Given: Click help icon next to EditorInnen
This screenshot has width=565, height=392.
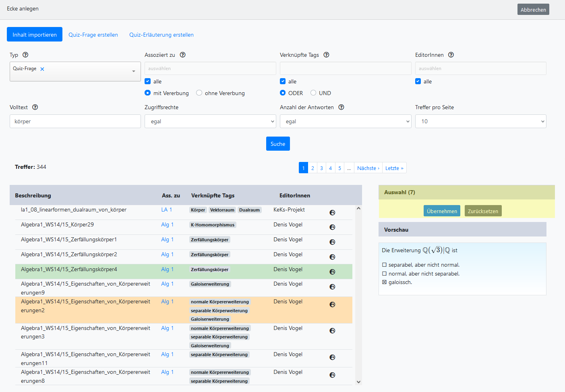Looking at the screenshot, I should 451,55.
